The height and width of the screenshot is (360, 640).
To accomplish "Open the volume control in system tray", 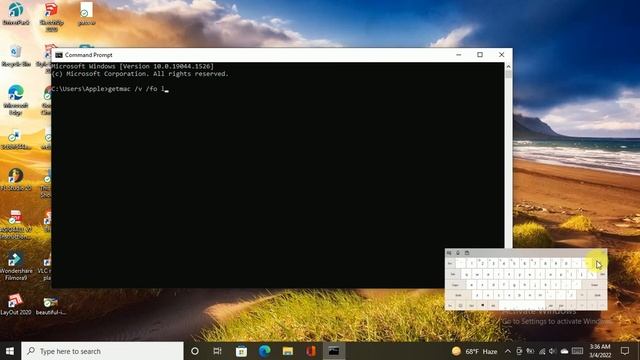I will [552, 351].
